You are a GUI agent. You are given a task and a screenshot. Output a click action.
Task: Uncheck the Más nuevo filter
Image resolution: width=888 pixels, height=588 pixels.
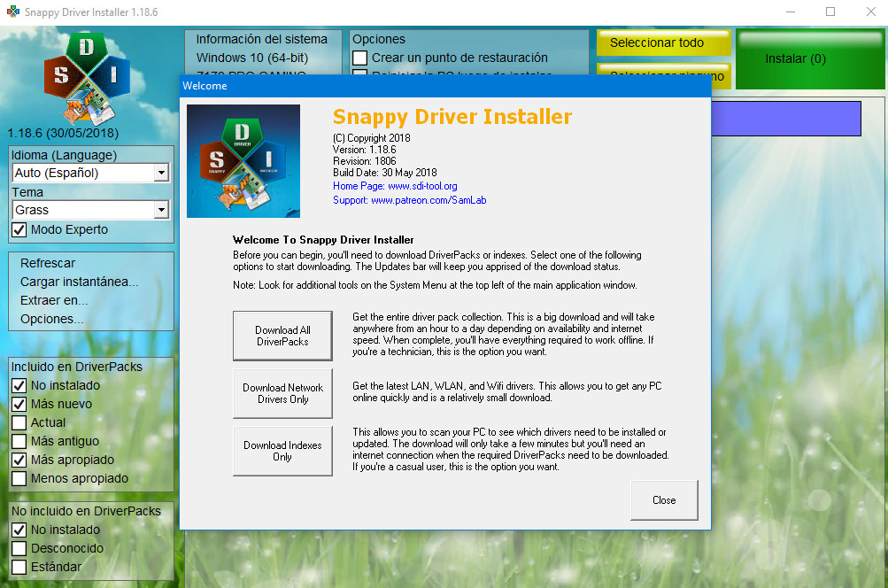[19, 404]
